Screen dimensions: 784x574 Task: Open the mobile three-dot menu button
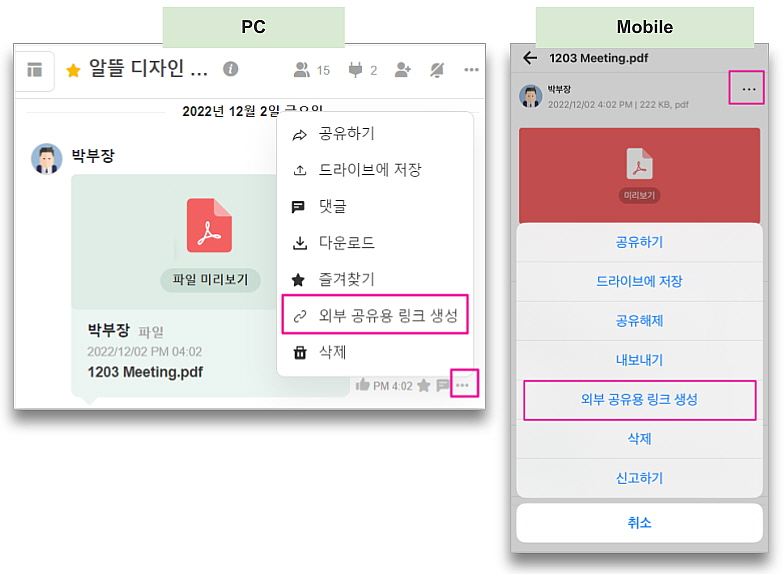[748, 90]
